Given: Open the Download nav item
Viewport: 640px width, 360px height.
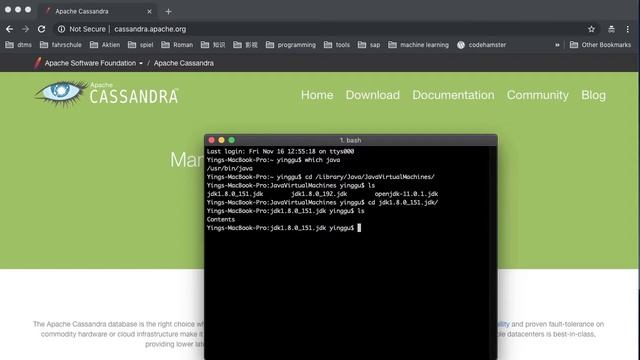Looking at the screenshot, I should pos(373,95).
